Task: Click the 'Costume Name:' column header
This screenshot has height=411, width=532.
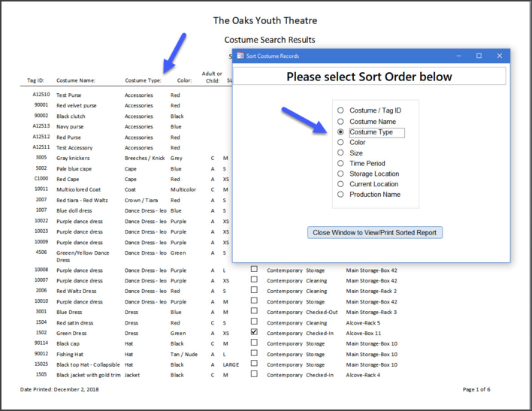Action: (76, 80)
